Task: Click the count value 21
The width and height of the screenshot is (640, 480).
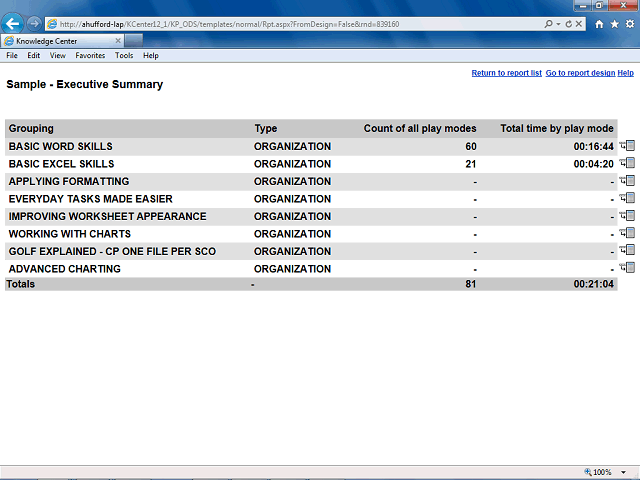Action: pos(471,164)
